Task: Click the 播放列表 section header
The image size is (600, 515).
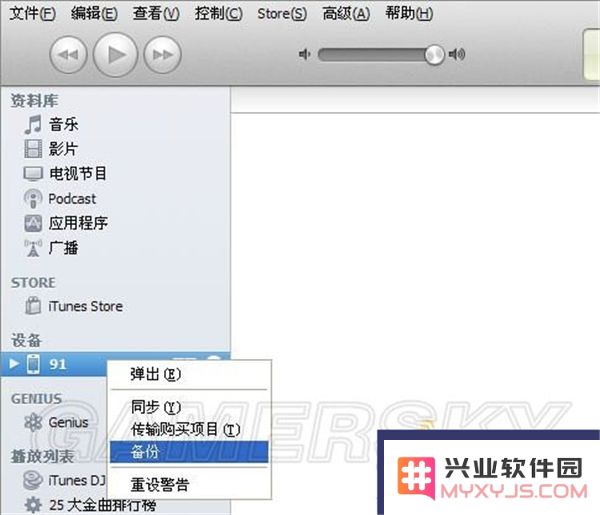Action: pyautogui.click(x=42, y=456)
